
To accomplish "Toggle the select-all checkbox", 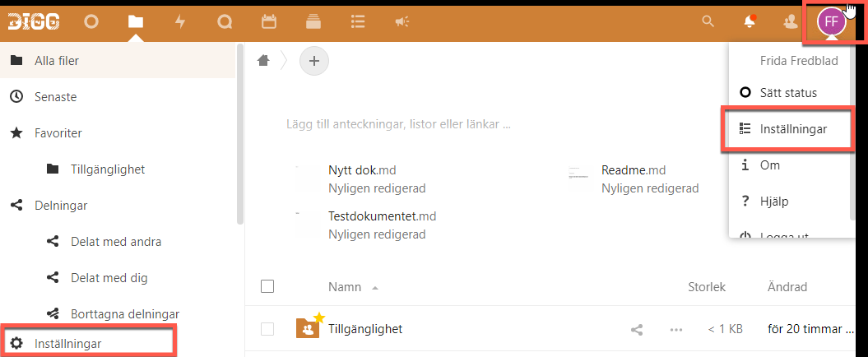I will 267,287.
